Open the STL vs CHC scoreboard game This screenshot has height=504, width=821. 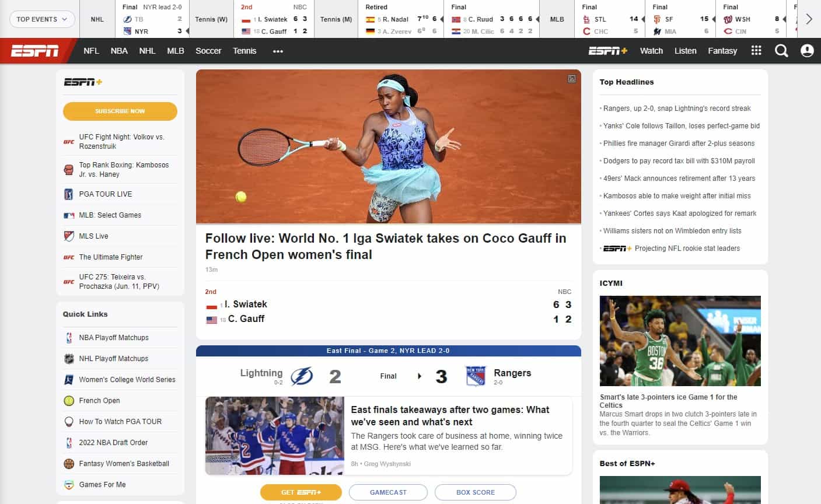click(610, 19)
